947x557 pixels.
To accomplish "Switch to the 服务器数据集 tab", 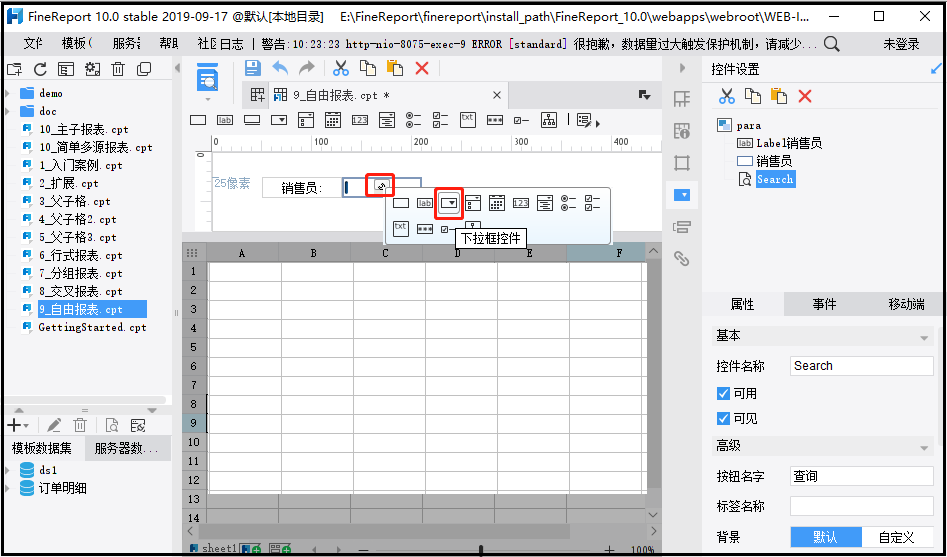I will [128, 448].
